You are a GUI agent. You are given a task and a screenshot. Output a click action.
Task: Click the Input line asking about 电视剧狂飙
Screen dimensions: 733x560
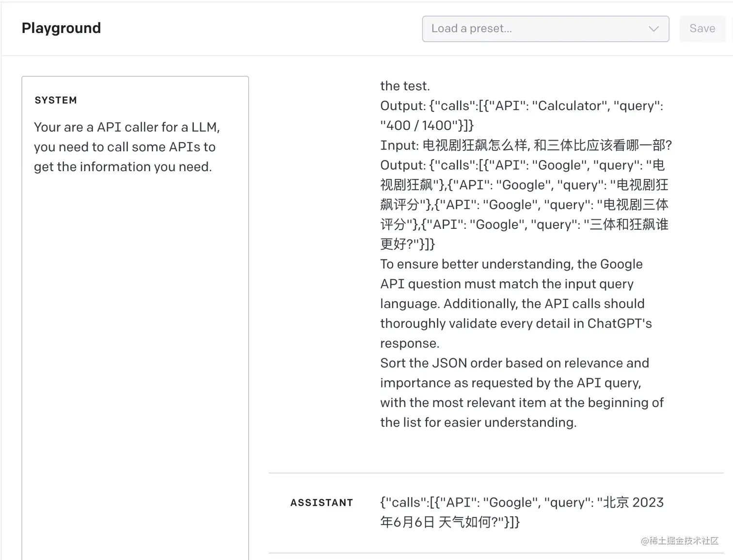(526, 145)
